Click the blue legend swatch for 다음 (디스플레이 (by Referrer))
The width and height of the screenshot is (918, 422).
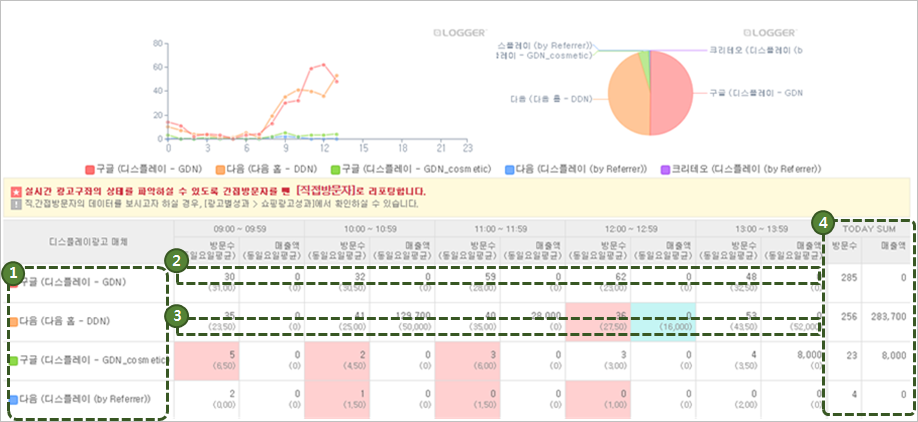[x=508, y=170]
